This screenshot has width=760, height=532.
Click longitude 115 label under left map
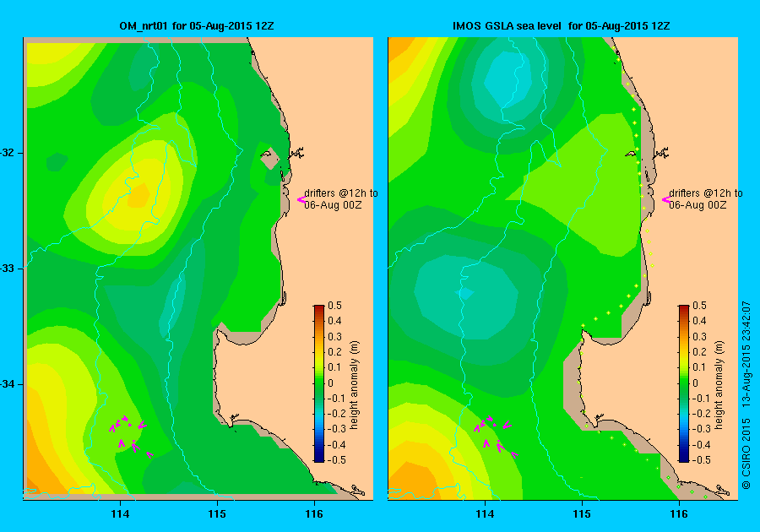pos(217,514)
